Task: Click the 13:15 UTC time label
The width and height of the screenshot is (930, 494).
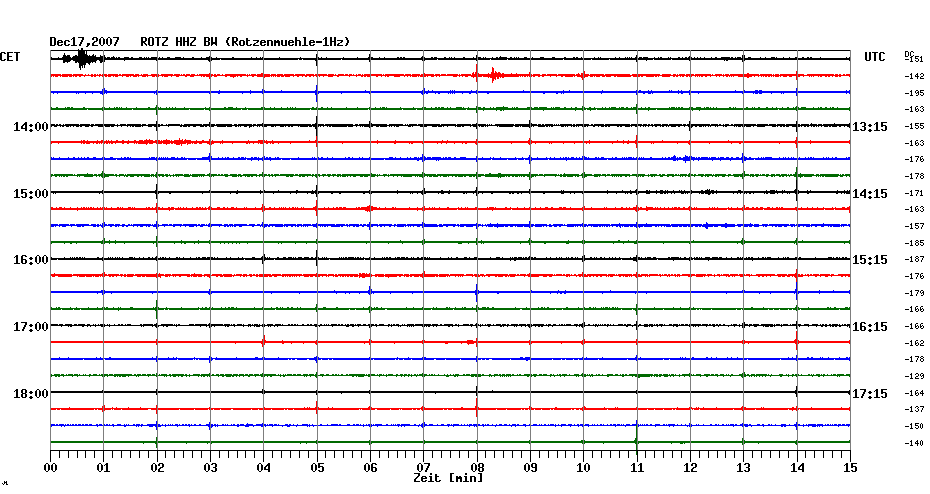Action: click(x=870, y=127)
